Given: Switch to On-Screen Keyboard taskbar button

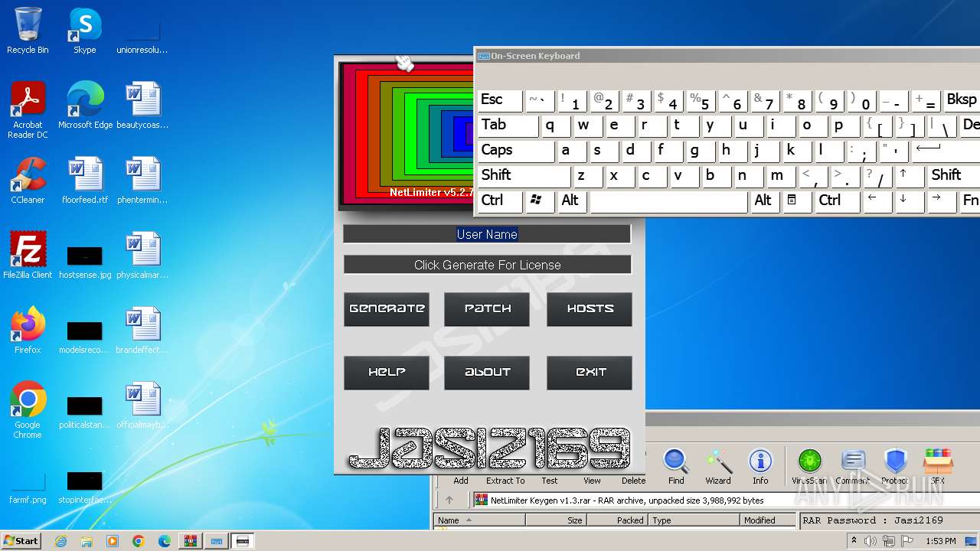Looking at the screenshot, I should [217, 541].
